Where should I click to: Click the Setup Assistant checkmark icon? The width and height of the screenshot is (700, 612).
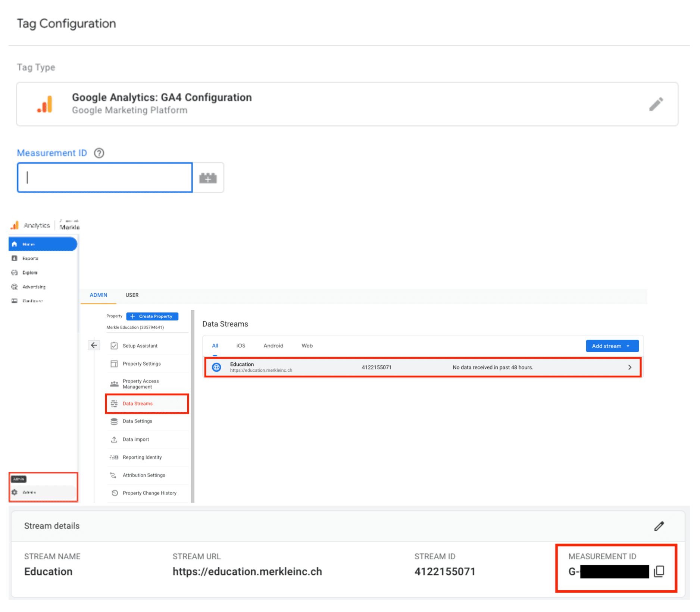114,346
